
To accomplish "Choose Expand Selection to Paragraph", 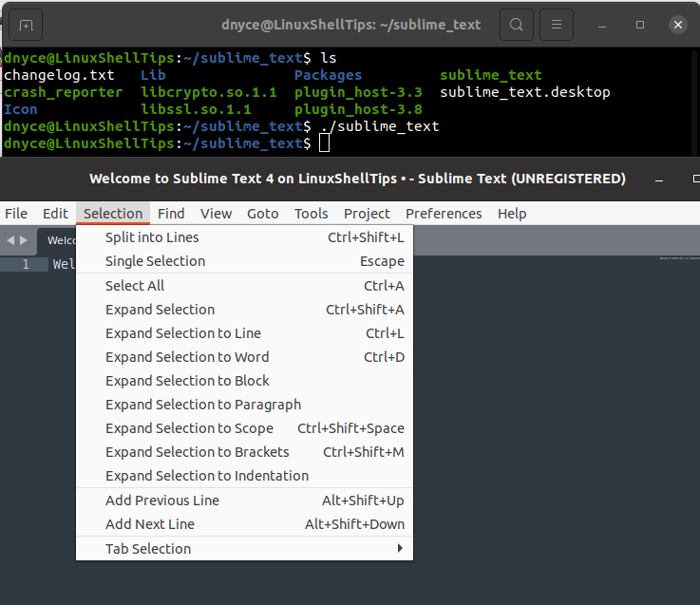I will click(x=245, y=404).
